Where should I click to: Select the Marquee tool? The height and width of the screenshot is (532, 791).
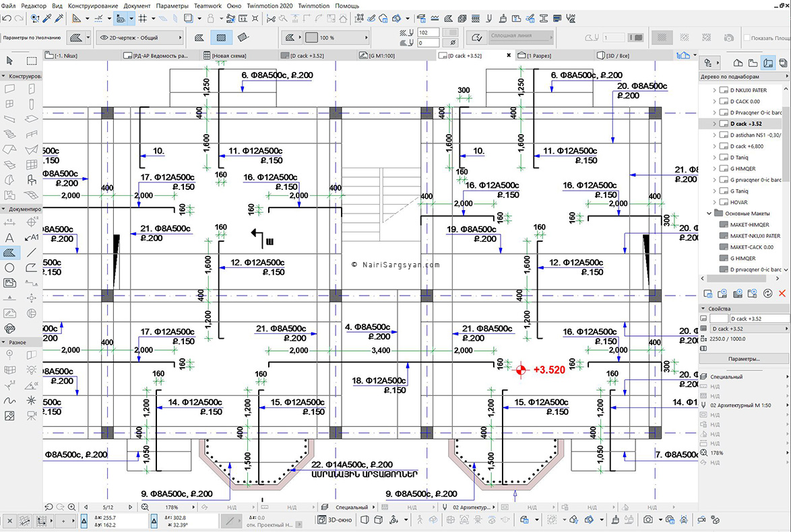point(31,61)
